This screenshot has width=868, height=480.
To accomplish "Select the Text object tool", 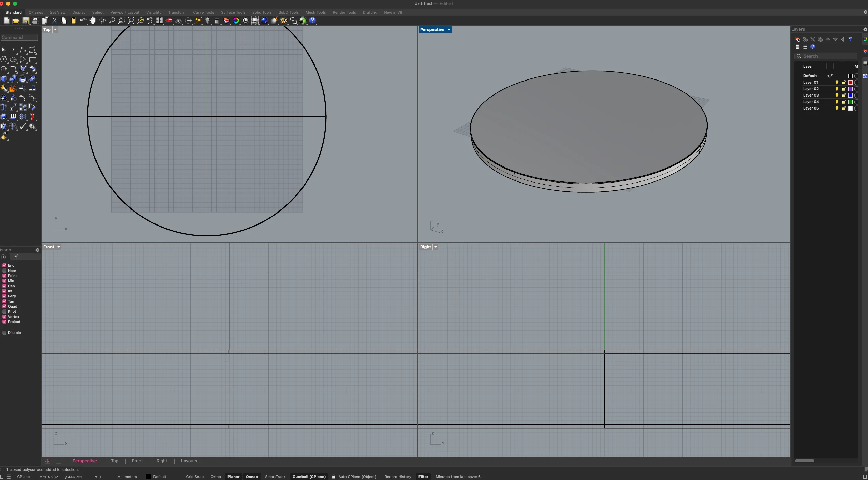I will coord(4,107).
